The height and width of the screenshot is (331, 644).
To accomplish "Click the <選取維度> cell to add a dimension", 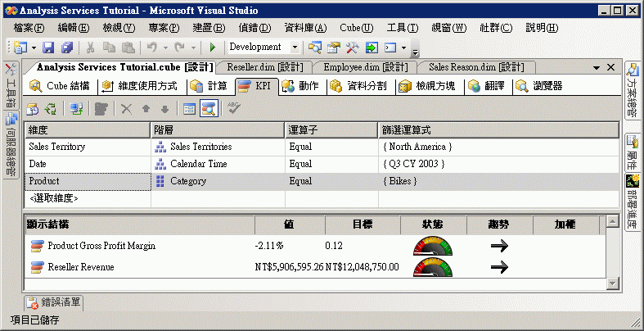I will coord(88,198).
